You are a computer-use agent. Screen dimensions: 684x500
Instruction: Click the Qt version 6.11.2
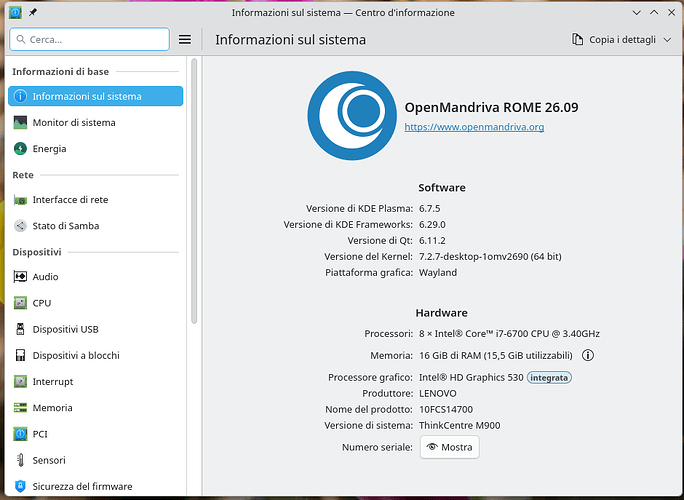coord(432,240)
